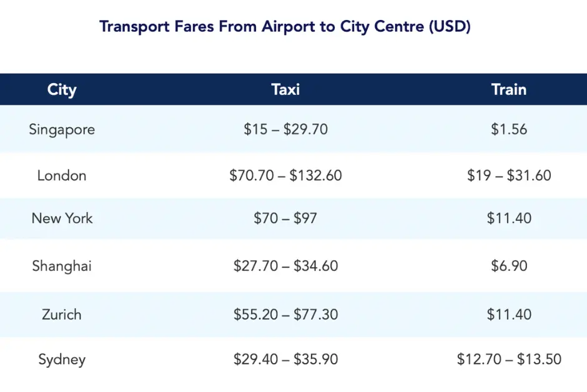Click the Sydney city cell
This screenshot has width=587, height=392.
point(62,360)
